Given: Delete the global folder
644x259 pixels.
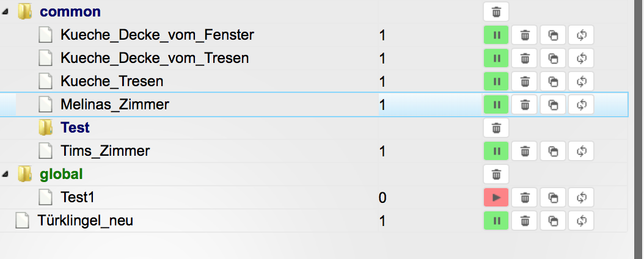Looking at the screenshot, I should pos(496,174).
